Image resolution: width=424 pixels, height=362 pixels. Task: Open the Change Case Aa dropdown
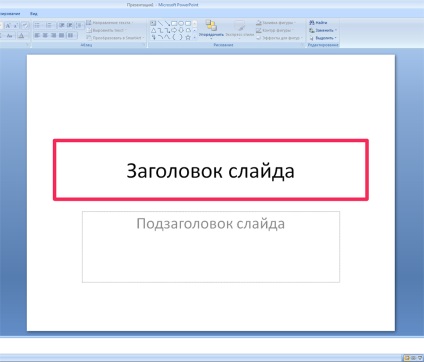tap(10, 35)
